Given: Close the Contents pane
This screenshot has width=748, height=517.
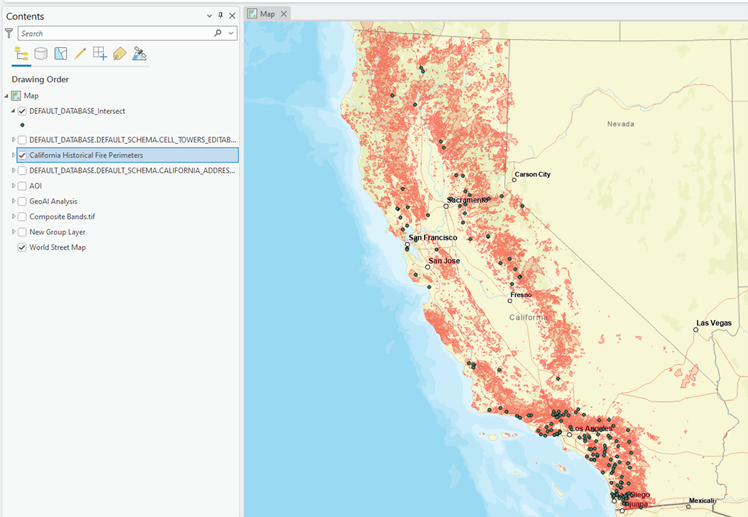Looking at the screenshot, I should click(x=232, y=16).
